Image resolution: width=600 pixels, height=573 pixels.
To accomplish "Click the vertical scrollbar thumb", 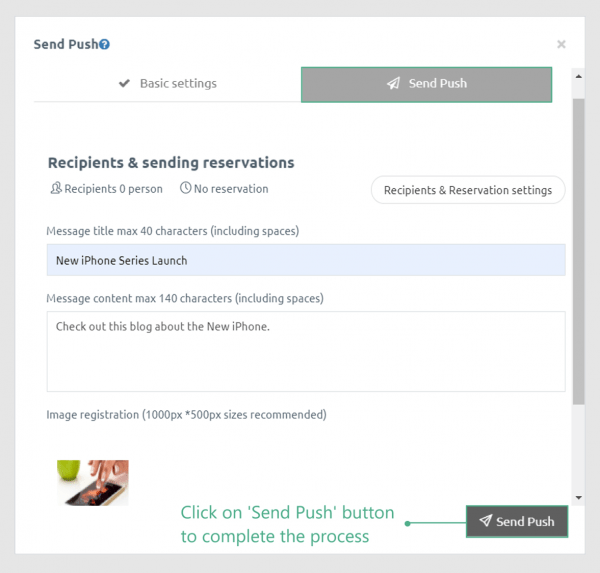I will 579,251.
